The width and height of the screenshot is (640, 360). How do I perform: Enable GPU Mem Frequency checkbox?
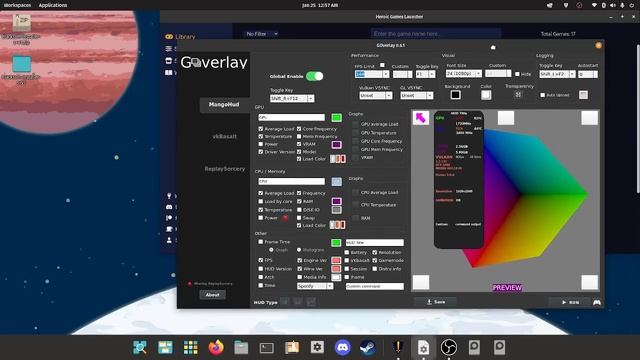coord(299,136)
